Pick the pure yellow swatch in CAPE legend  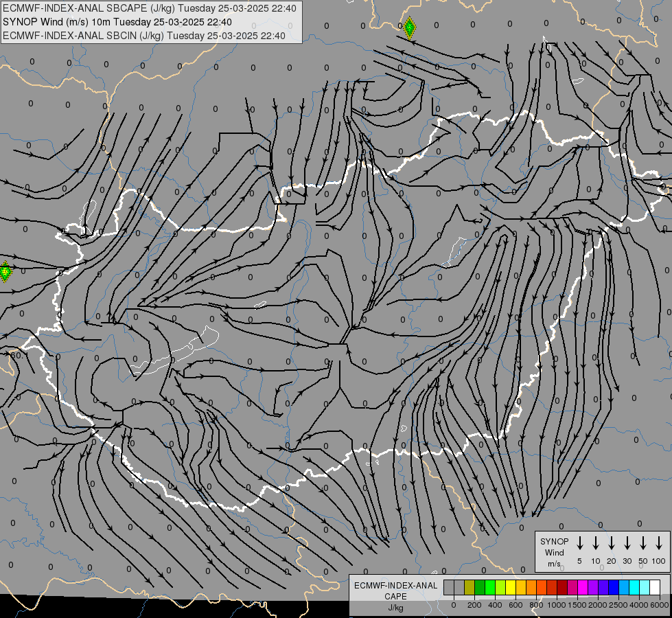[511, 587]
